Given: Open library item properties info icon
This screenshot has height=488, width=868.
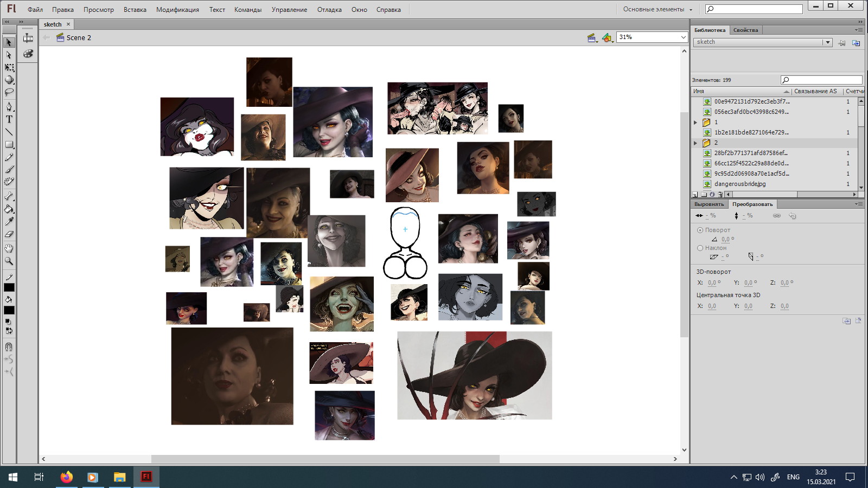Looking at the screenshot, I should click(x=712, y=194).
